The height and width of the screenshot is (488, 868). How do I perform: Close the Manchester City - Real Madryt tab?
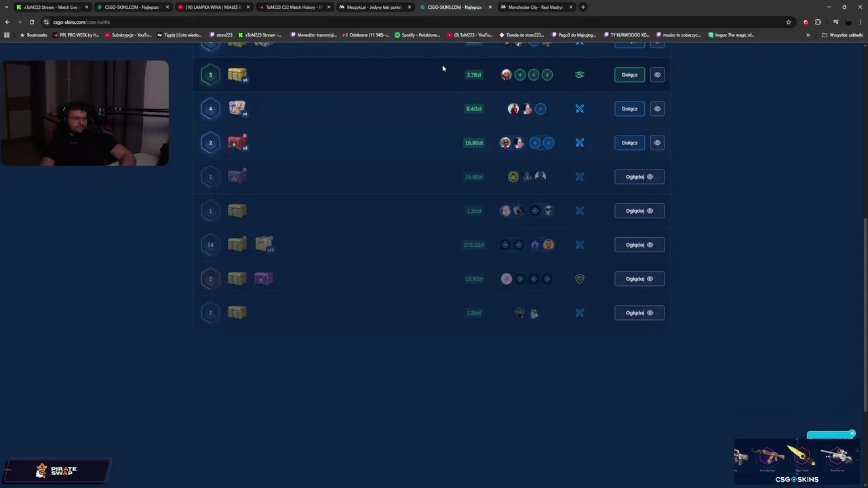[571, 7]
